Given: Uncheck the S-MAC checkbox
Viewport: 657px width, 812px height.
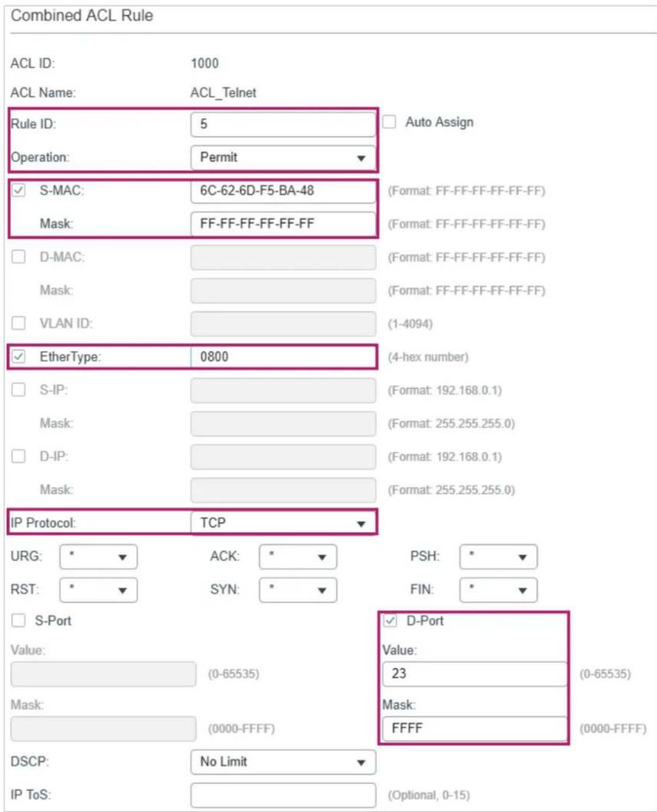Looking at the screenshot, I should [x=19, y=190].
